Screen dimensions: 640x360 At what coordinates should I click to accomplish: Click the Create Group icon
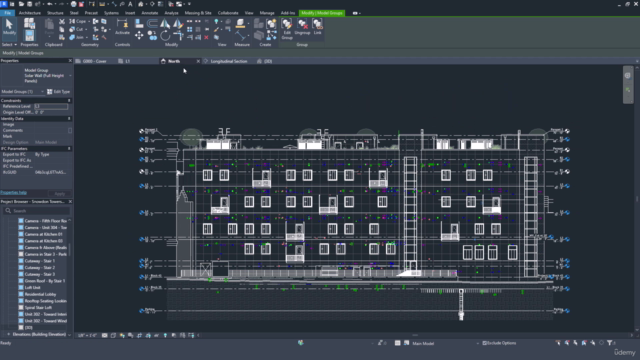pyautogui.click(x=271, y=23)
